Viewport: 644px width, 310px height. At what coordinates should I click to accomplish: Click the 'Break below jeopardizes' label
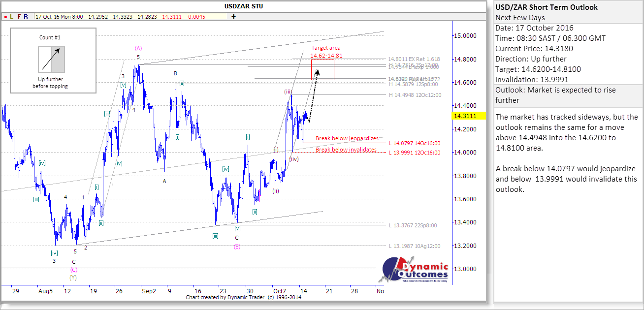[347, 139]
